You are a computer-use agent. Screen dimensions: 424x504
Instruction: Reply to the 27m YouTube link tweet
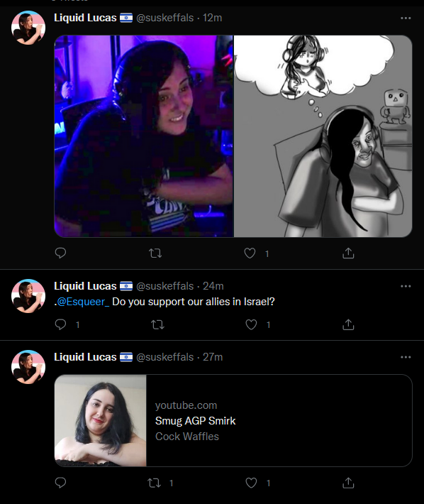coord(60,483)
